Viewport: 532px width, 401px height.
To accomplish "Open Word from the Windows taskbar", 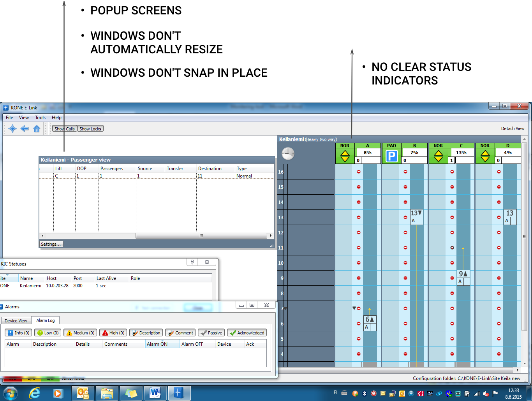I will 155,393.
